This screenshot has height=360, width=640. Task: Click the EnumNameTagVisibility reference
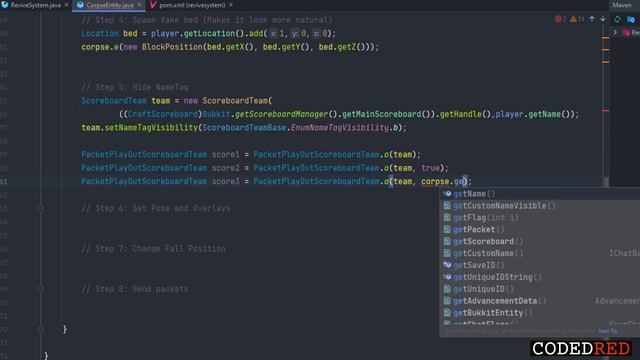[x=340, y=128]
